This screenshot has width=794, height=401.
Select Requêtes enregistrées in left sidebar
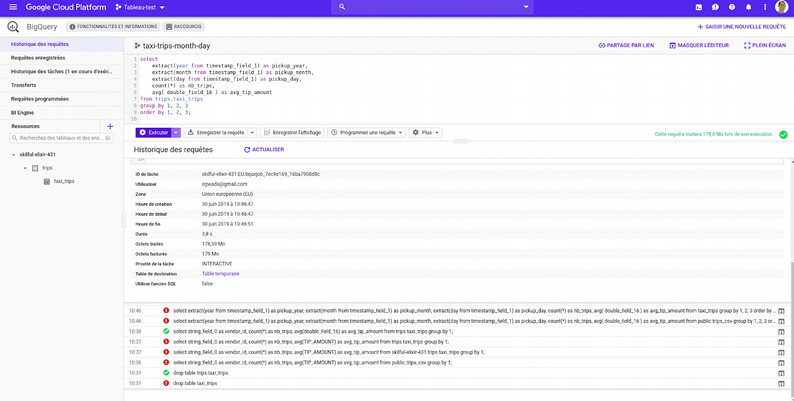click(x=38, y=58)
